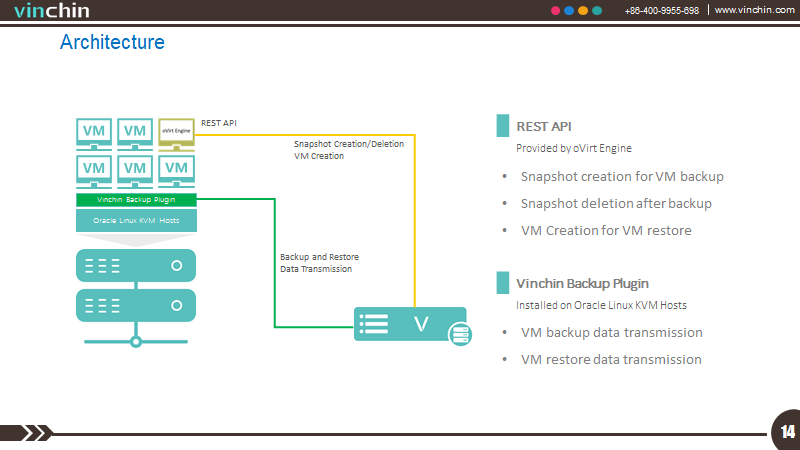The image size is (800, 450).
Task: Click Snapshot deletion after backup bullet
Action: coord(616,204)
